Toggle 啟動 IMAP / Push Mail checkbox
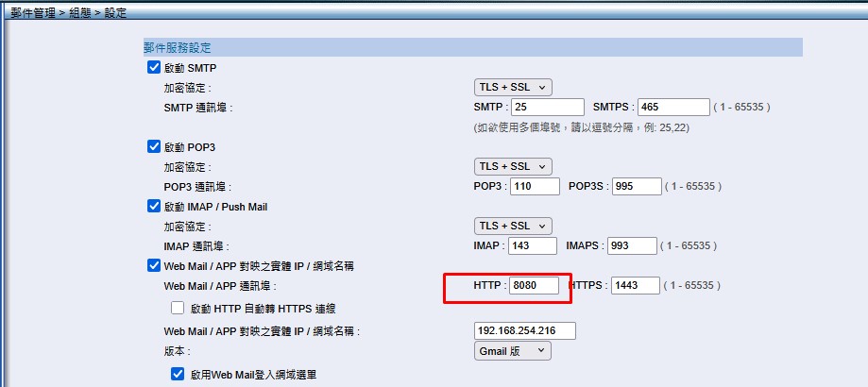The height and width of the screenshot is (387, 868). click(154, 207)
